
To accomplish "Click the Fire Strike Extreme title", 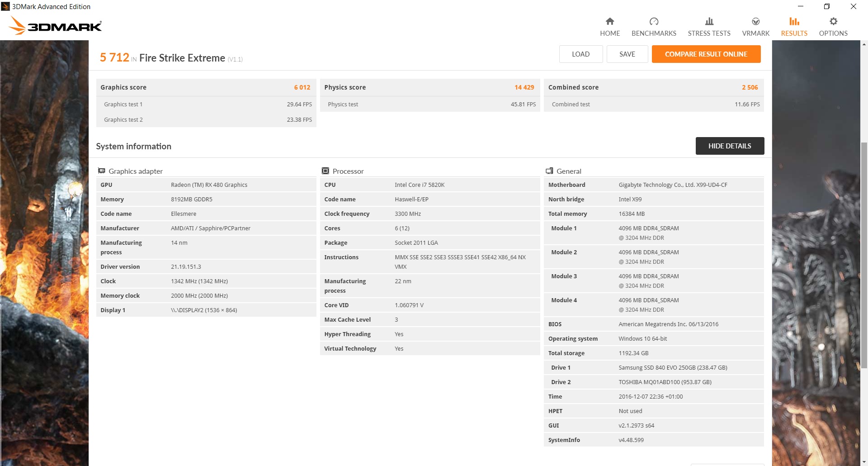I will [182, 58].
